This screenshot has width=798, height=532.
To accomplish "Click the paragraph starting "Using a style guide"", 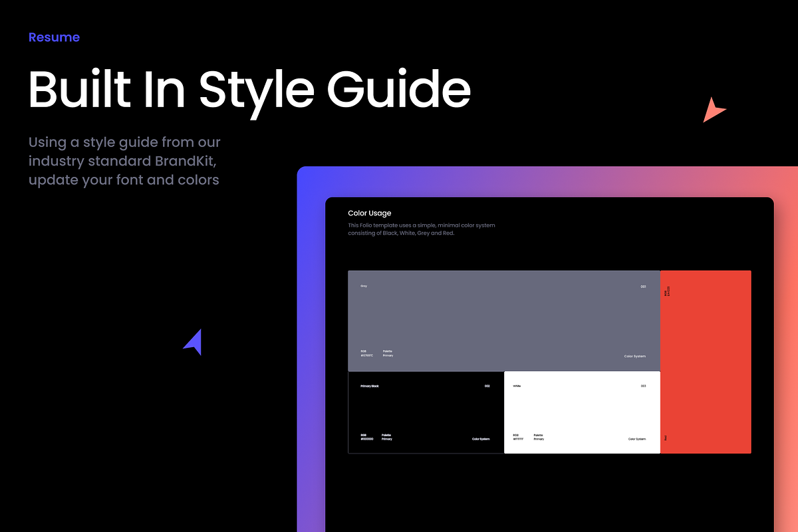I will click(x=124, y=161).
